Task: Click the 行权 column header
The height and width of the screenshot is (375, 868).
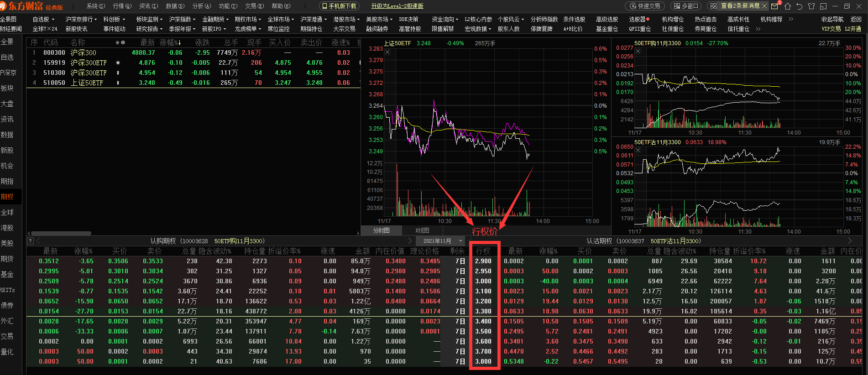Action: [483, 251]
